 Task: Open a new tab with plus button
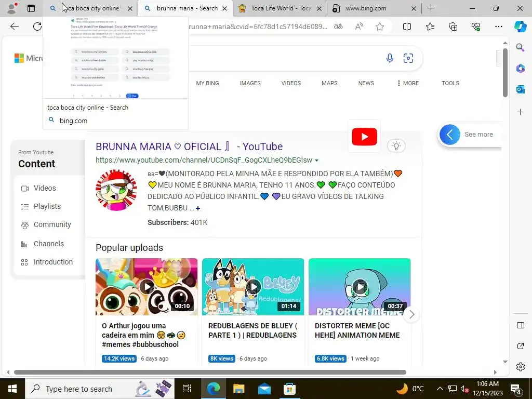click(431, 8)
